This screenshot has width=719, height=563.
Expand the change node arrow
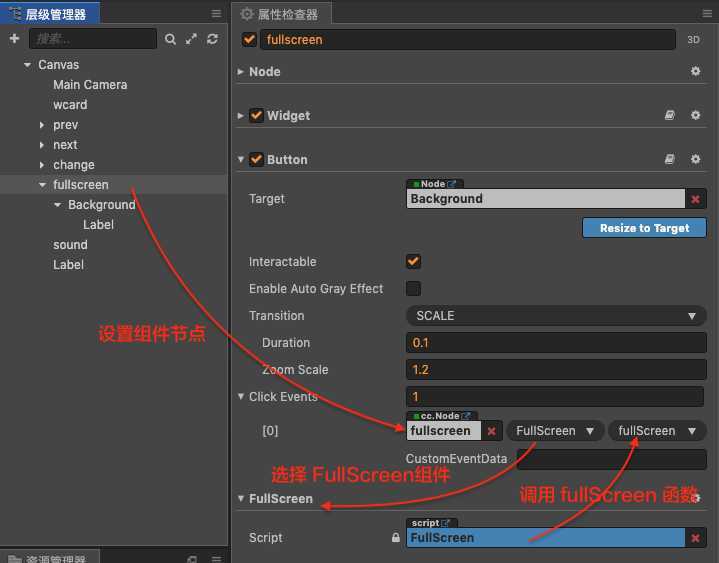[x=42, y=165]
